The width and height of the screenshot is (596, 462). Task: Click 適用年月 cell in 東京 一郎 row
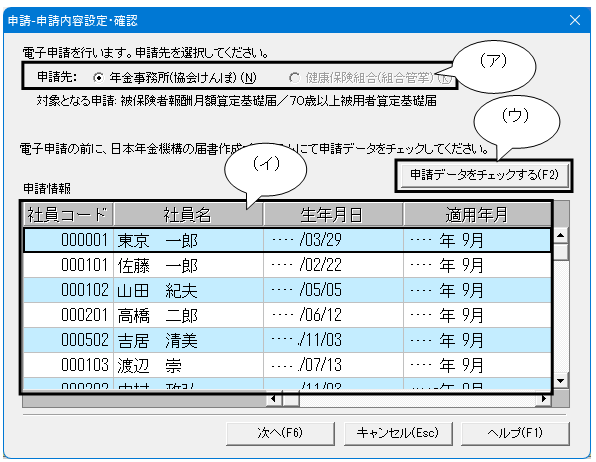tap(477, 240)
